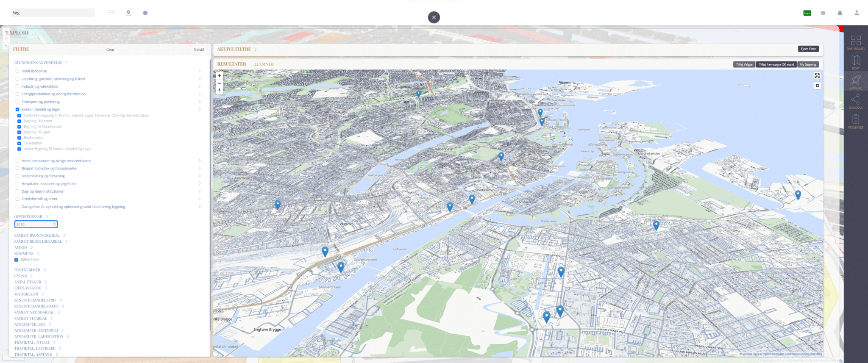This screenshot has height=363, width=868.
Task: Click the Opførelsesår year input showing 2010
Action: click(36, 224)
